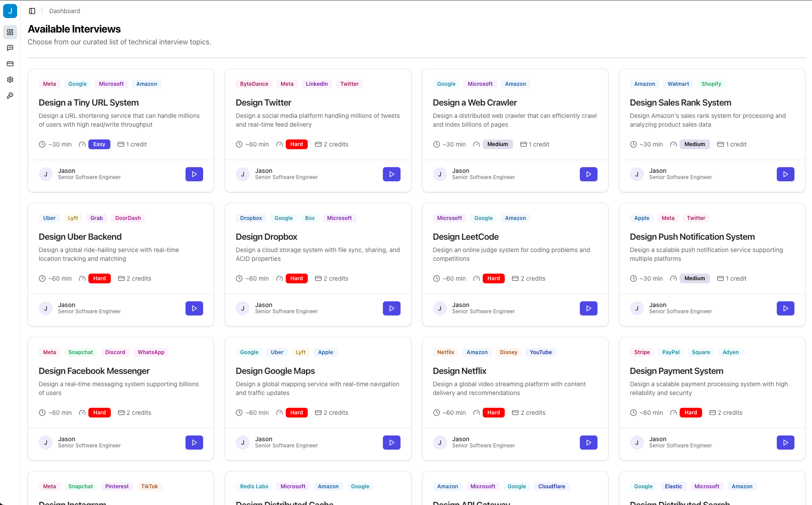Click the Medium badge on Web Crawler card
This screenshot has height=505, width=812.
coord(498,144)
